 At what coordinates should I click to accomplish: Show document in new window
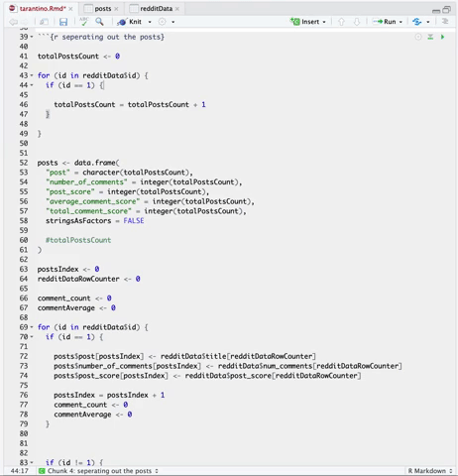click(44, 22)
